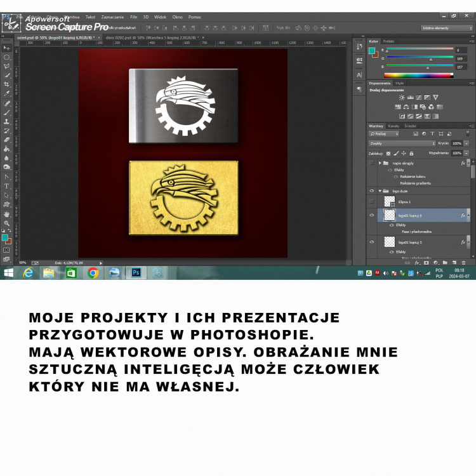Viewport: 476px width, 476px height.
Task: Launch Google Chrome from the taskbar
Action: pyautogui.click(x=93, y=273)
